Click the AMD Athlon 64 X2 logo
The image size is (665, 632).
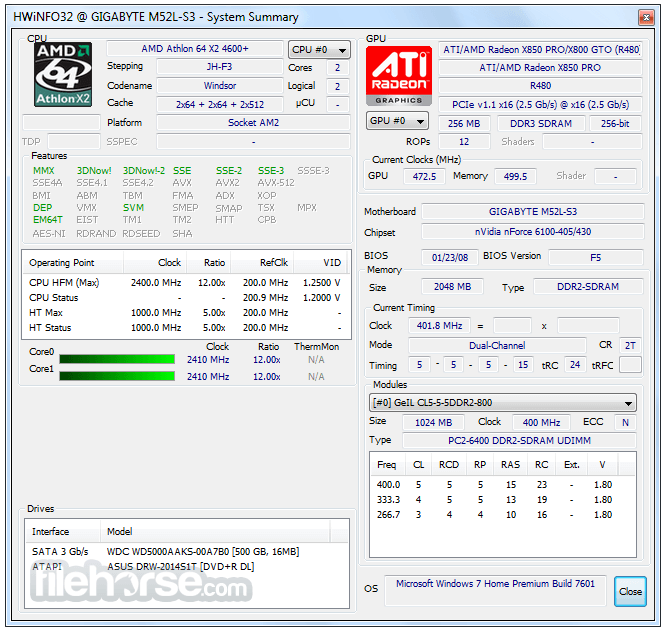(63, 74)
